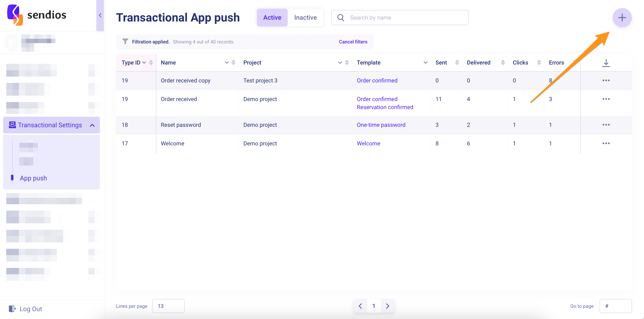Screen dimensions: 644x319
Task: Sort table by Clicks column
Action: click(539, 63)
